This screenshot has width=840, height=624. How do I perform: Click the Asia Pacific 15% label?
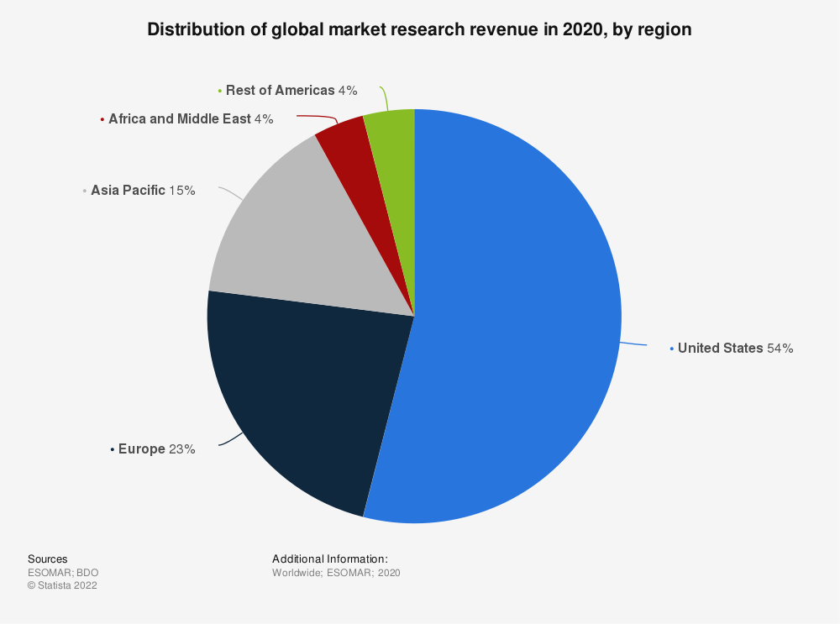143,191
